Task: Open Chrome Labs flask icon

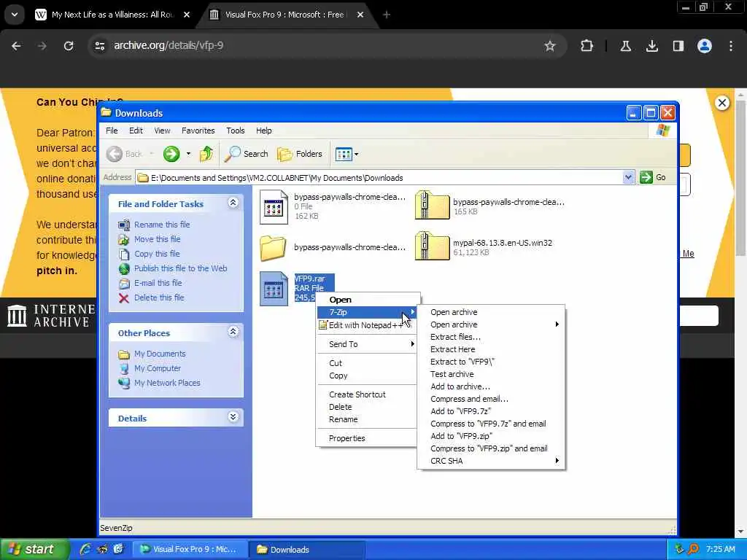Action: (x=625, y=46)
